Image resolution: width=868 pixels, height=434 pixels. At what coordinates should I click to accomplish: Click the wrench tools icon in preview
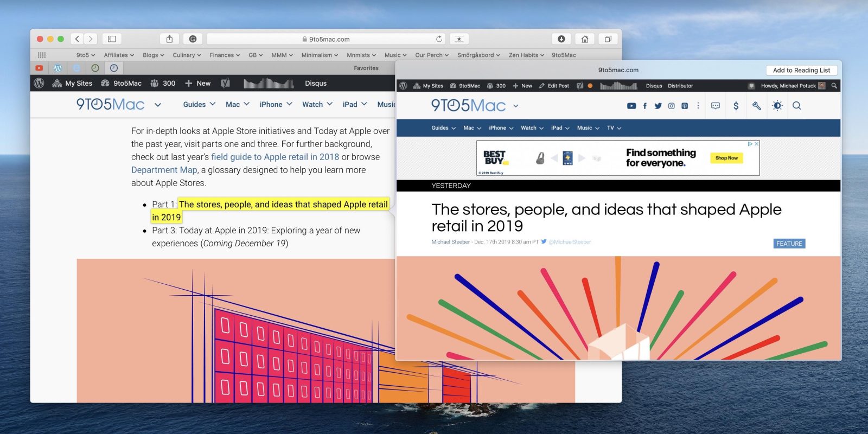756,106
